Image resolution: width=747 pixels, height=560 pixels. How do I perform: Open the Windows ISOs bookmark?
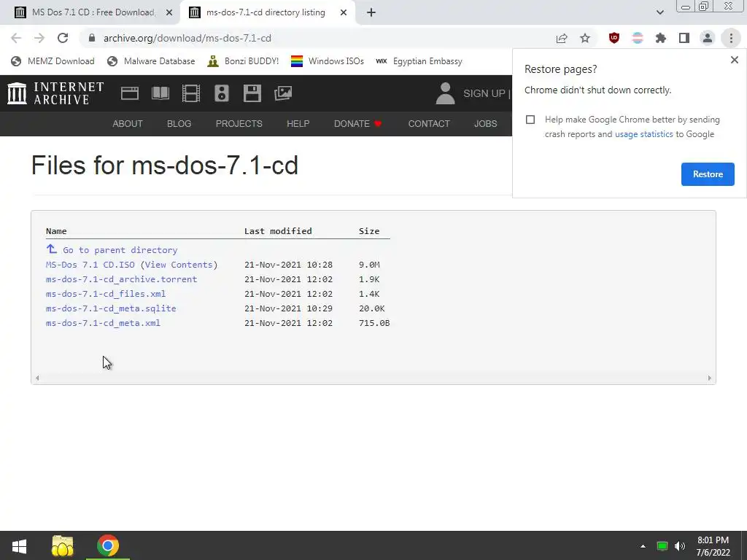(328, 61)
